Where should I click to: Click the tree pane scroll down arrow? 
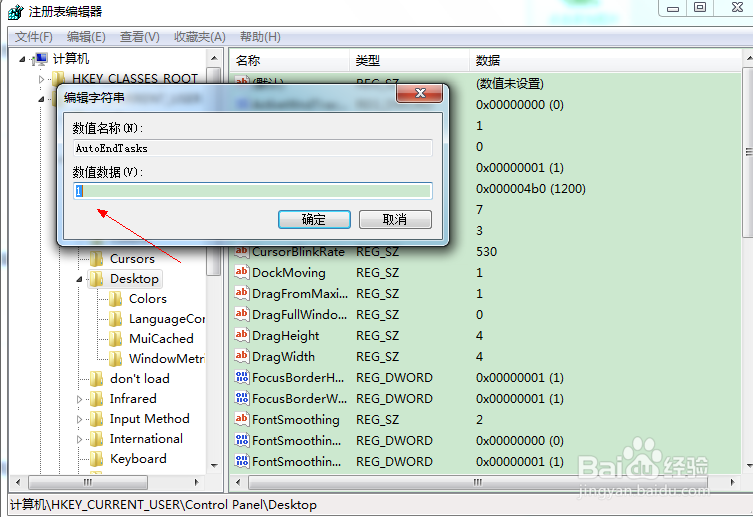coord(214,466)
